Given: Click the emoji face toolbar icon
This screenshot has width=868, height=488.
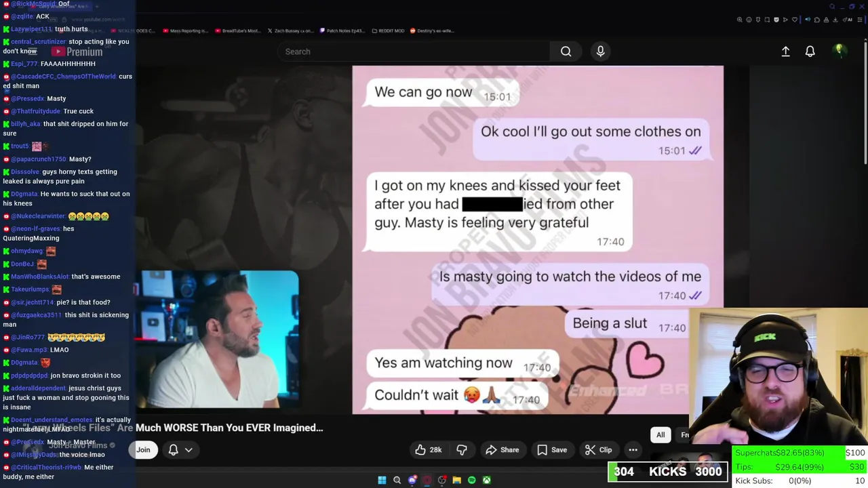Looking at the screenshot, I should tap(749, 20).
